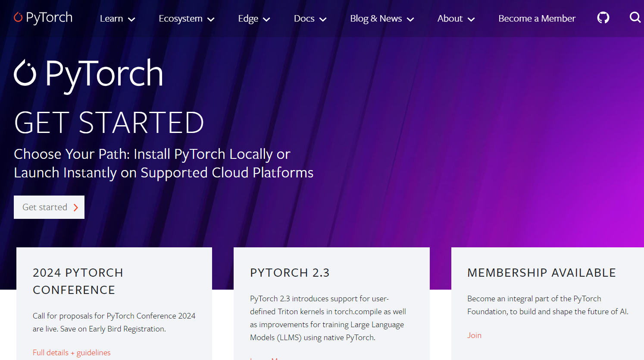The width and height of the screenshot is (644, 360).
Task: Click Become a Member link
Action: [x=537, y=19]
